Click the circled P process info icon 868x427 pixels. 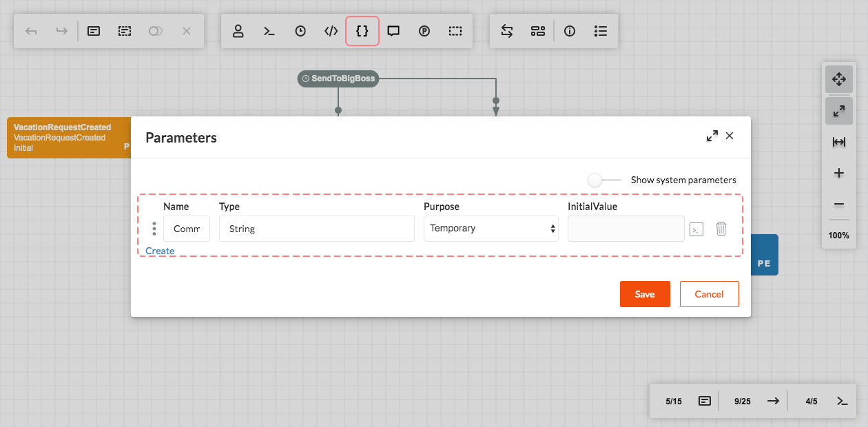pos(424,31)
